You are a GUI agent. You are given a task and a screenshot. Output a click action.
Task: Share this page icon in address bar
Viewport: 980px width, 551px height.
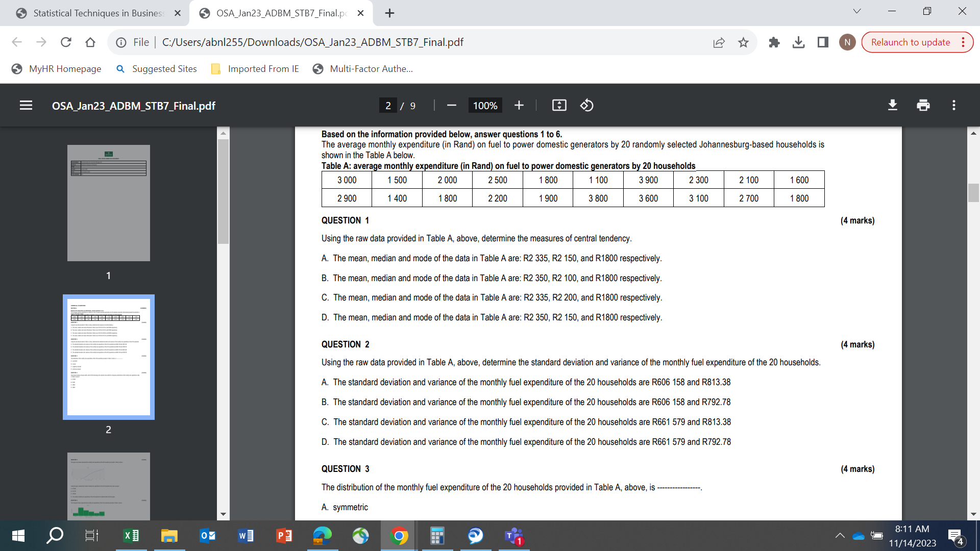coord(719,42)
